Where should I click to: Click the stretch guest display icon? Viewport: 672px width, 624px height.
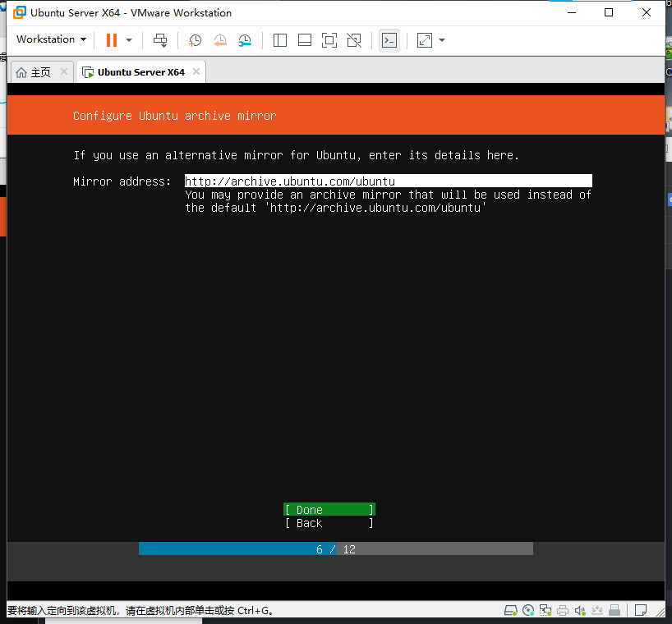coord(424,40)
